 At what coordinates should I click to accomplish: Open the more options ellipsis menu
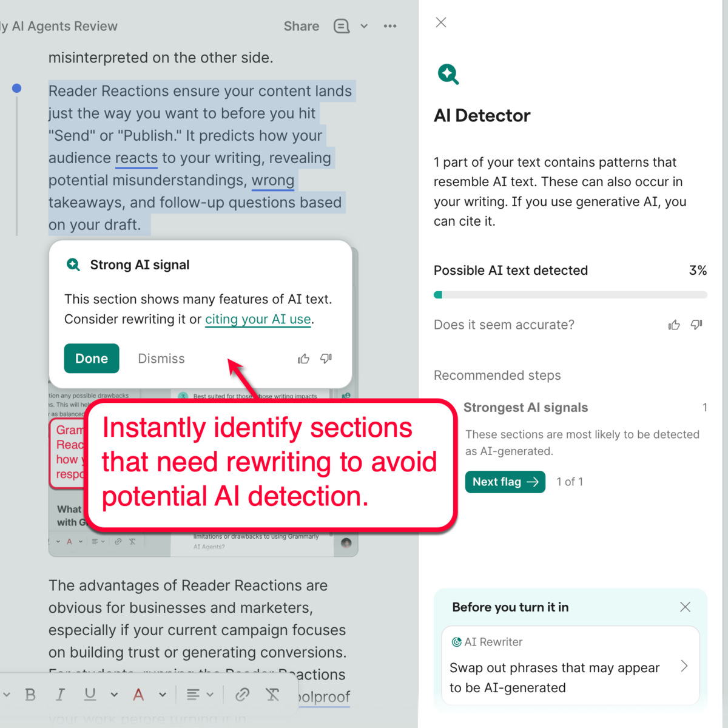(390, 26)
